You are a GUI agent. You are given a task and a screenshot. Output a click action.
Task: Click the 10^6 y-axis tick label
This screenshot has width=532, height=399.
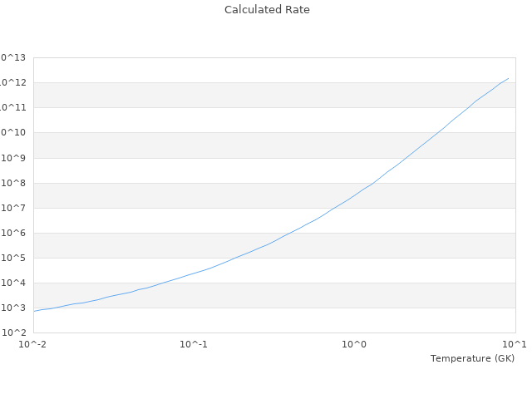click(15, 234)
